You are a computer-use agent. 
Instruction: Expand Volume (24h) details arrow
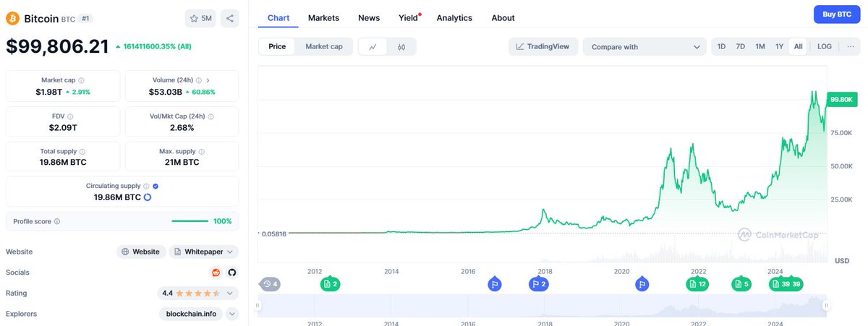(x=208, y=80)
